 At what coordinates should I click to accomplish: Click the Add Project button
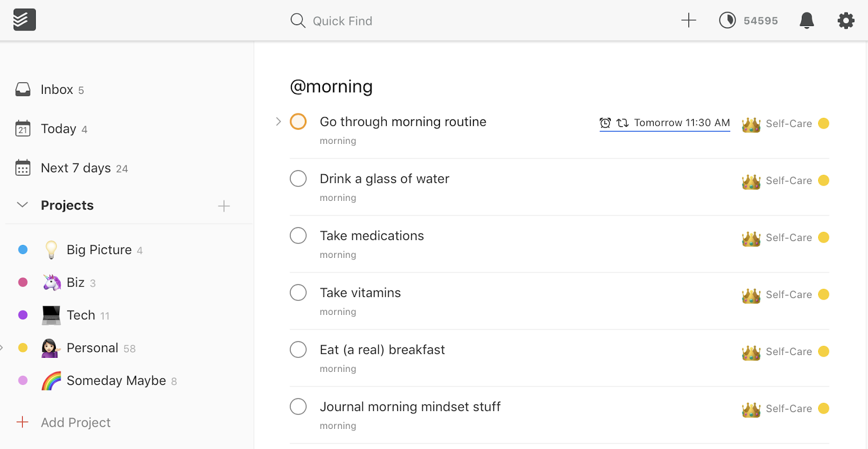coord(75,422)
